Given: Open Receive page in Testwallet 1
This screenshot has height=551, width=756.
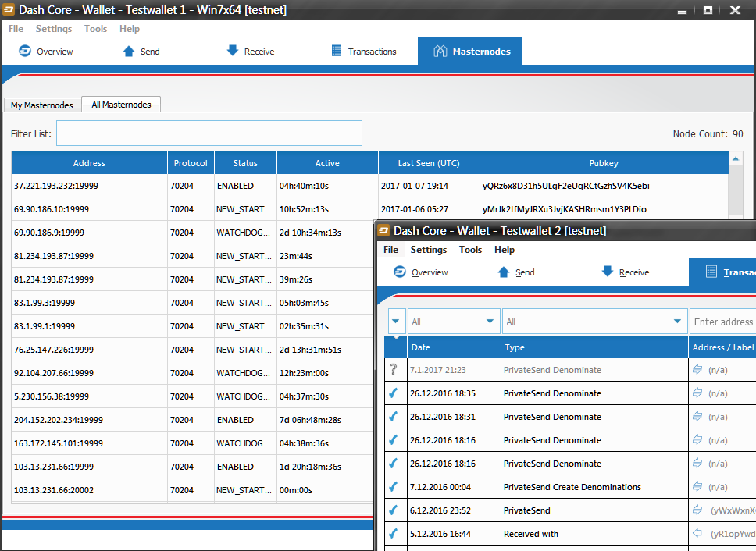Looking at the screenshot, I should click(x=250, y=51).
